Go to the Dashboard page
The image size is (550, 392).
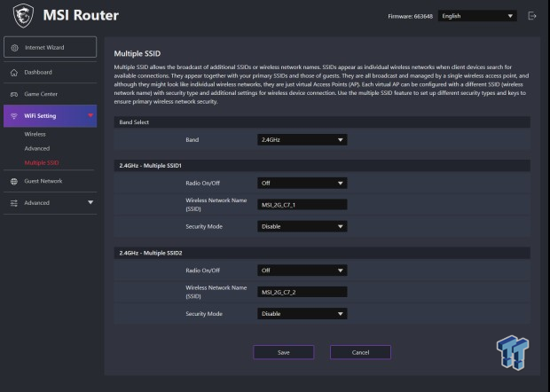(x=51, y=72)
